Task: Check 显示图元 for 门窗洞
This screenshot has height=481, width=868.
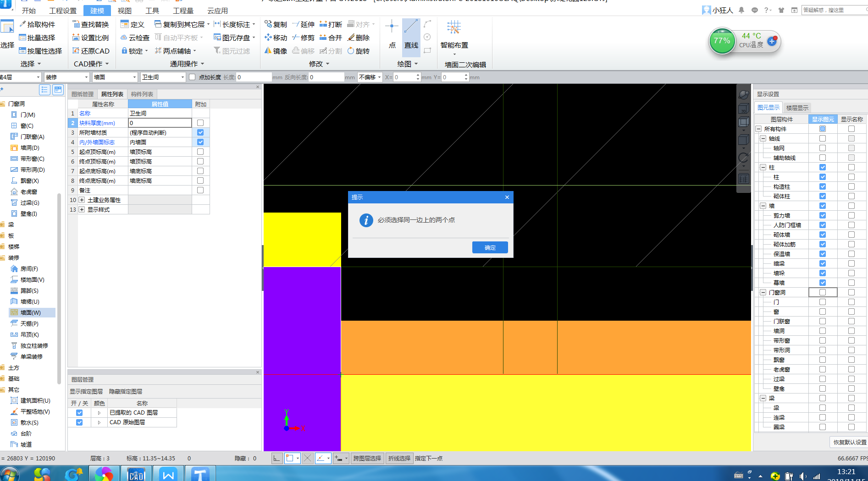Action: tap(823, 292)
